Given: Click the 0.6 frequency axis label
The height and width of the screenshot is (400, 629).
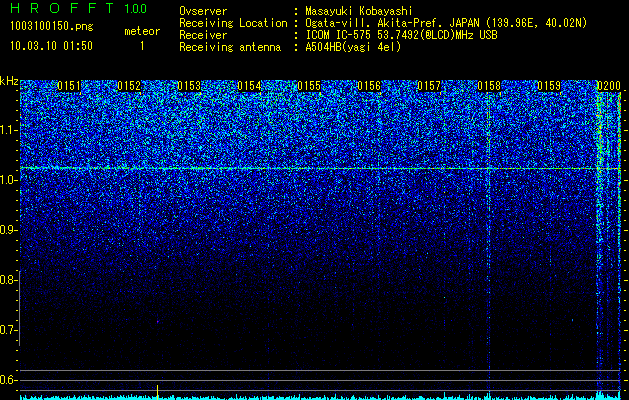Looking at the screenshot, I should [8, 380].
